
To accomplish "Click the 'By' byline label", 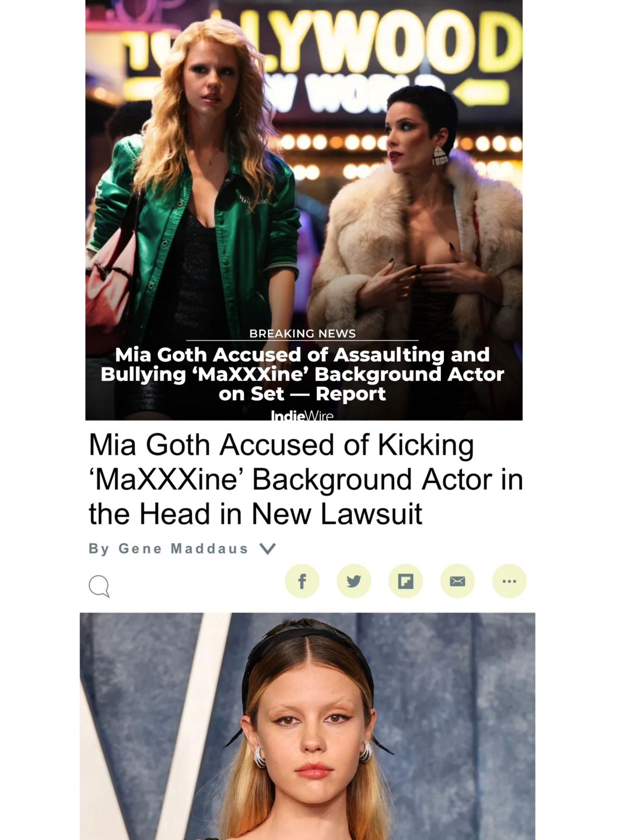I will click(x=99, y=548).
